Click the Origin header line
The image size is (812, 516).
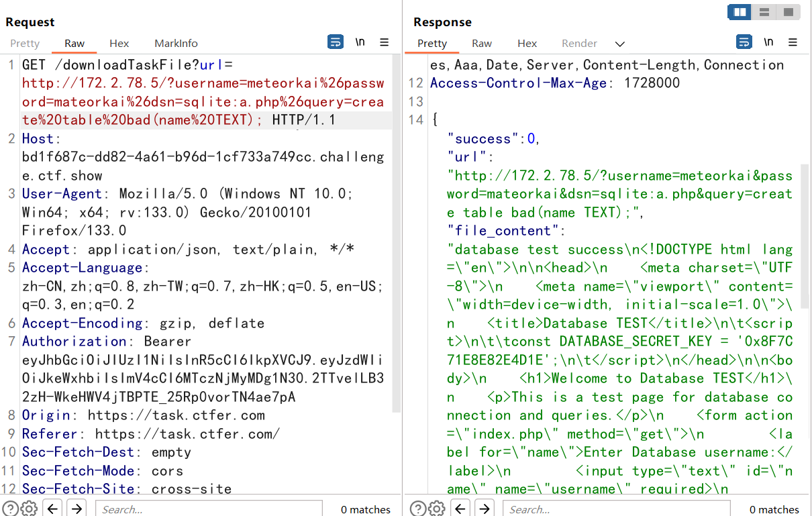[x=144, y=415]
